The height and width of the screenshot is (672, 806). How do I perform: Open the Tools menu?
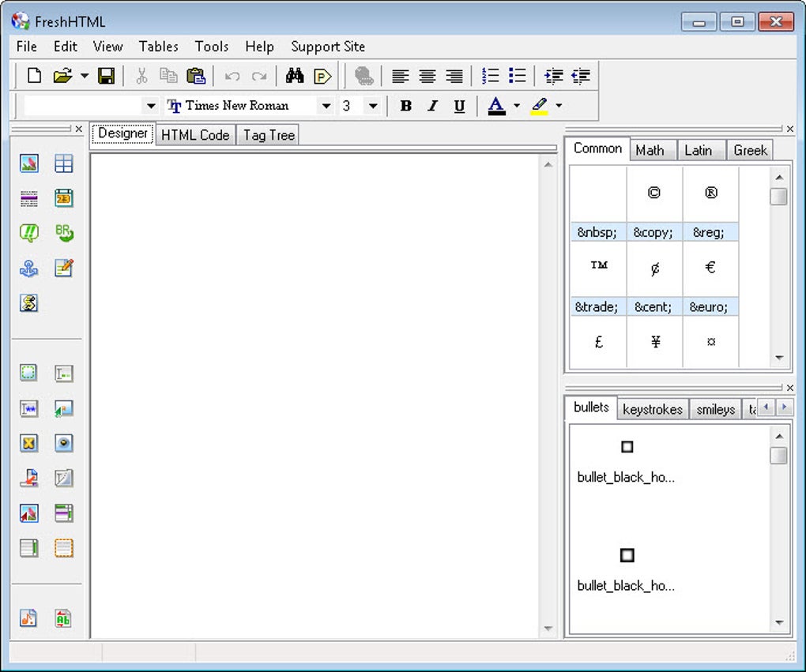[x=211, y=47]
